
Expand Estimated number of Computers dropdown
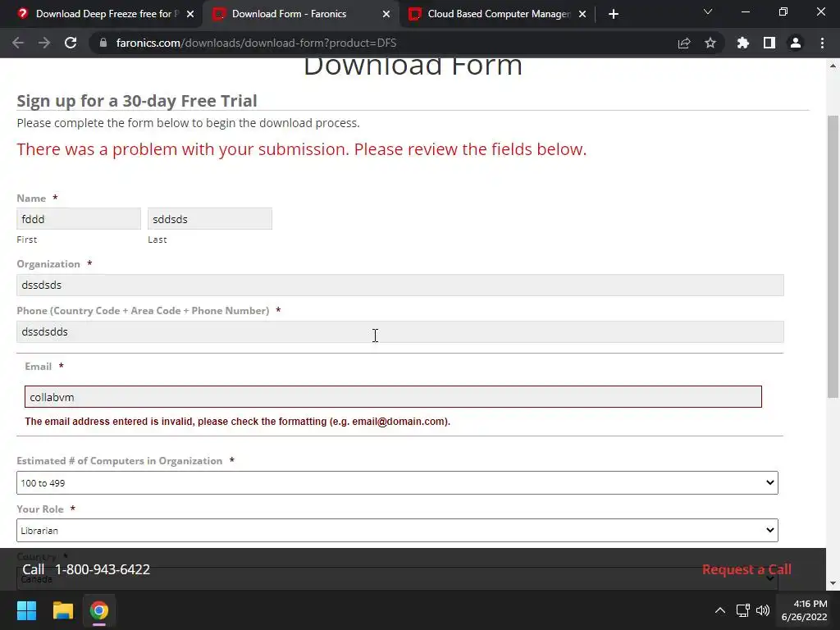click(x=397, y=482)
